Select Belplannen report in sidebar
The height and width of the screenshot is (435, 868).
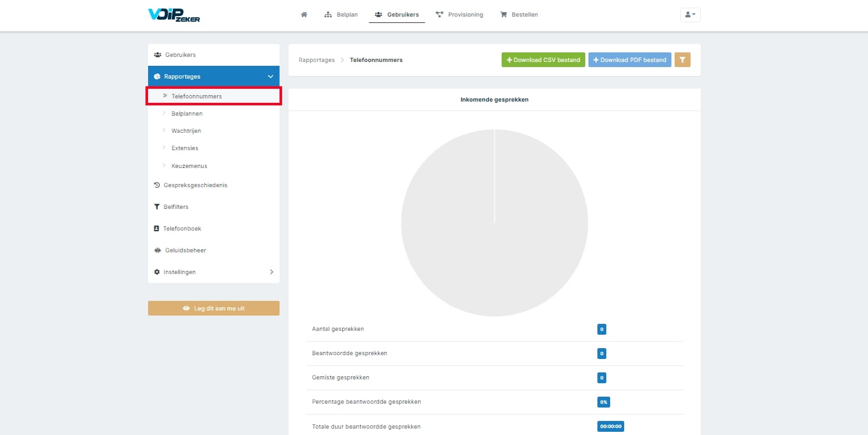pyautogui.click(x=214, y=114)
